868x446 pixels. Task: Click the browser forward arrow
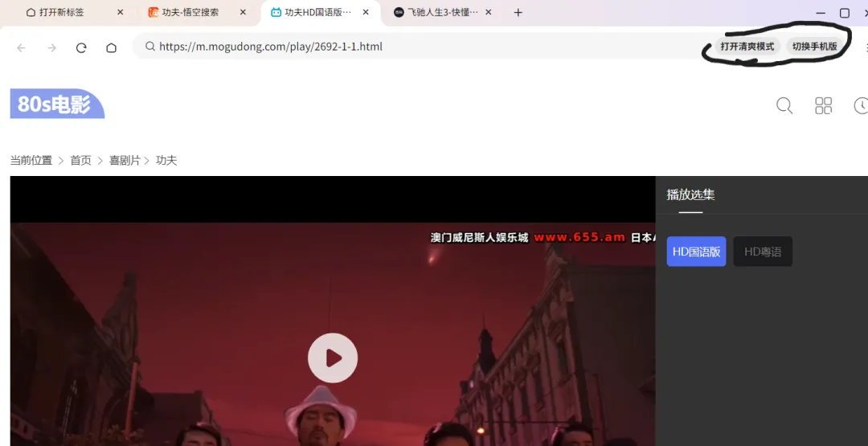click(x=52, y=47)
